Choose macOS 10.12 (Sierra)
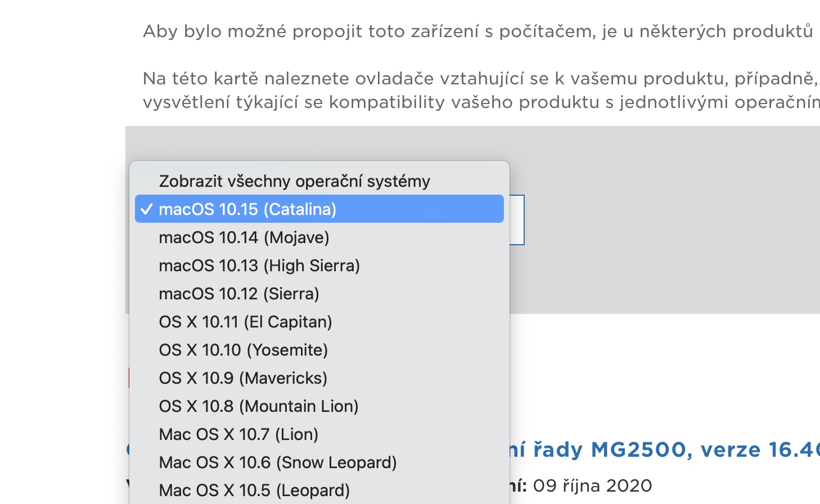Viewport: 820px width, 504px height. (x=238, y=294)
